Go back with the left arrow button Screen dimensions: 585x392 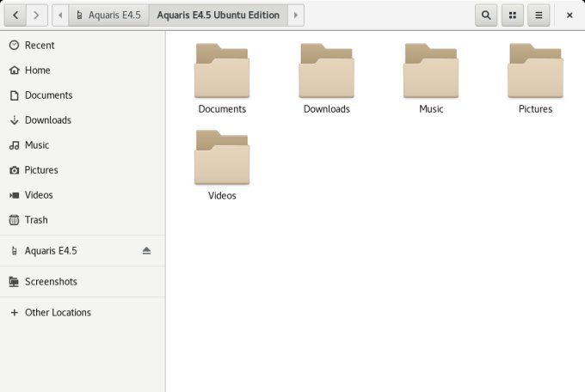tap(15, 15)
